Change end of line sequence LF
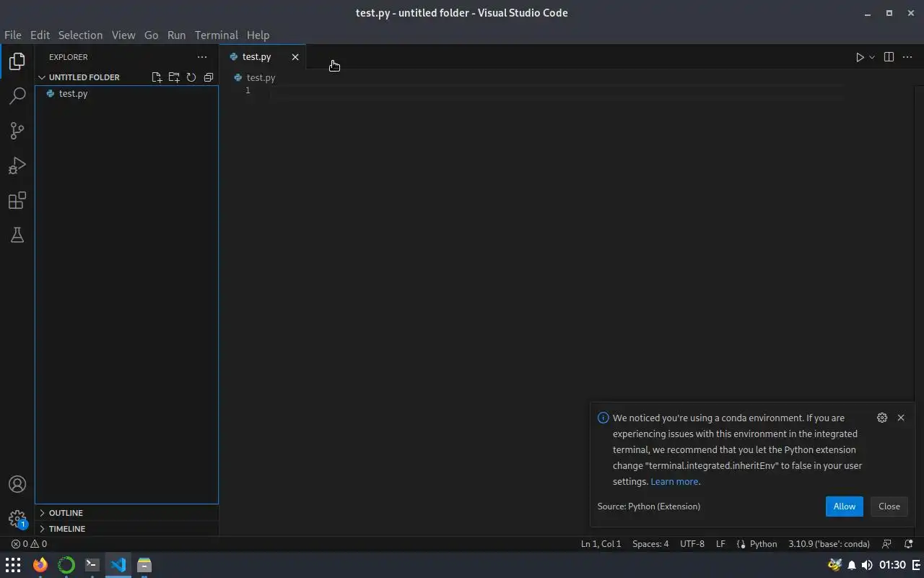Viewport: 924px width, 578px height. [720, 544]
